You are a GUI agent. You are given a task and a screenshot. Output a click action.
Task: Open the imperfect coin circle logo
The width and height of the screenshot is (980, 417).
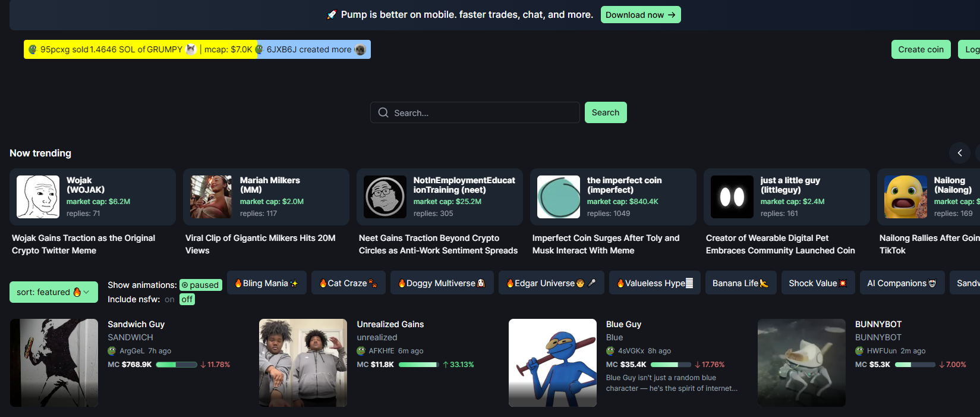point(559,197)
